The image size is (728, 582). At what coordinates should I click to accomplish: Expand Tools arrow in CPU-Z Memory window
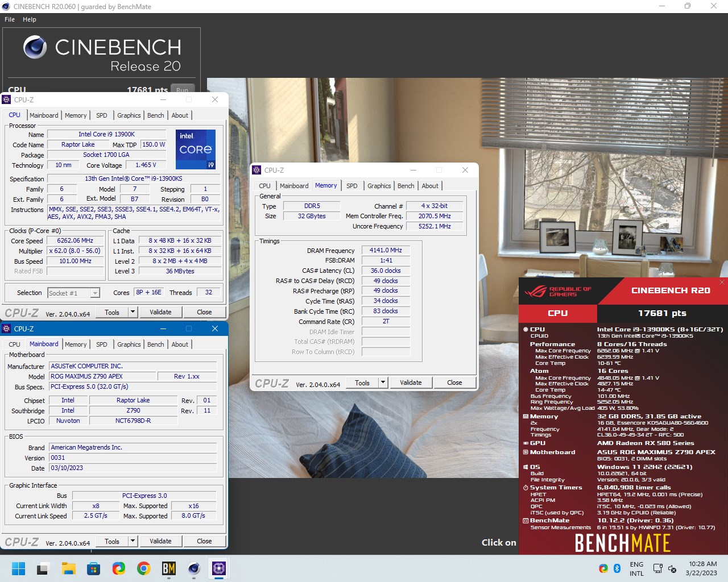(x=383, y=383)
